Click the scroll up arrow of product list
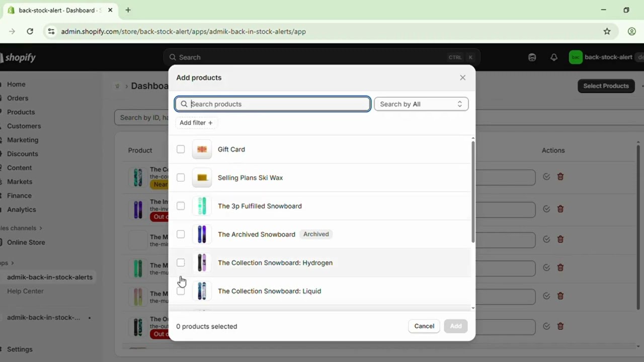Screen dimensions: 644x362 (x=473, y=138)
